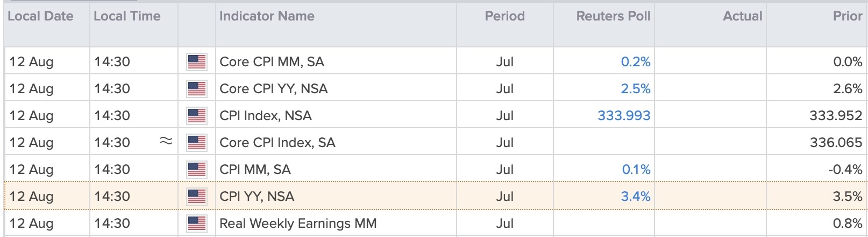Open the 0.1% poll value for CPI MM
This screenshot has width=868, height=237.
tap(636, 170)
